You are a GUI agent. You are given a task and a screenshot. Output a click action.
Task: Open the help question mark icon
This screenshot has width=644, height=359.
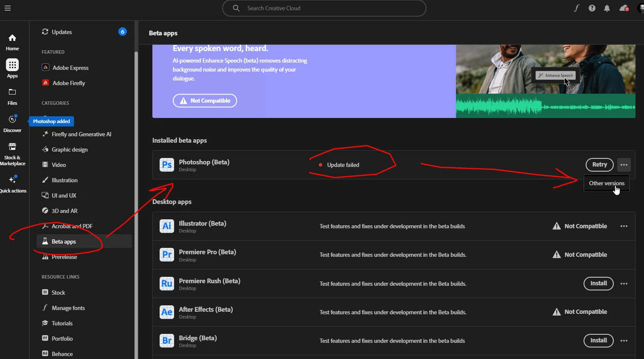click(592, 8)
